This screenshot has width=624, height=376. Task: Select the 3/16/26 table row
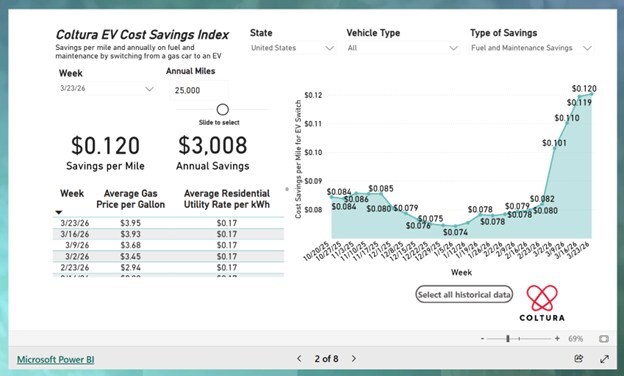tap(168, 234)
